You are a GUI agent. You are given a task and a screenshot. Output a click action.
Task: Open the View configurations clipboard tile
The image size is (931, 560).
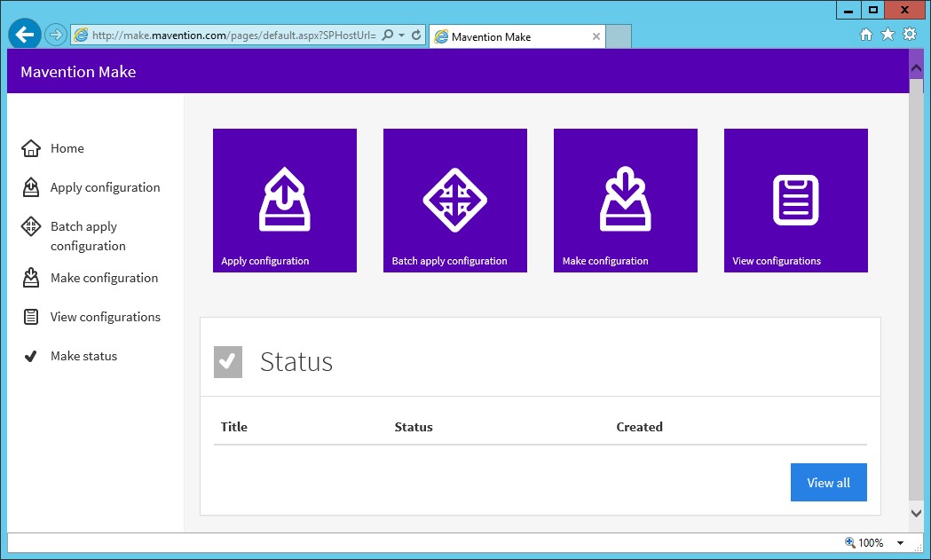coord(795,201)
